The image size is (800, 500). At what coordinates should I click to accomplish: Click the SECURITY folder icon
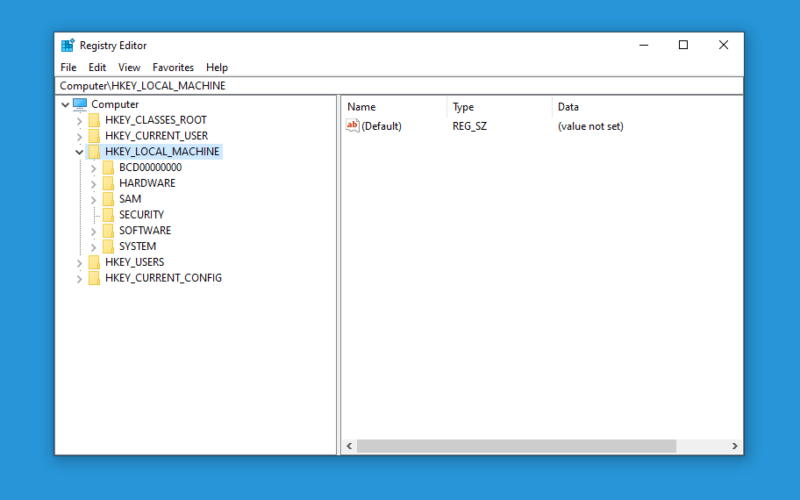(108, 215)
